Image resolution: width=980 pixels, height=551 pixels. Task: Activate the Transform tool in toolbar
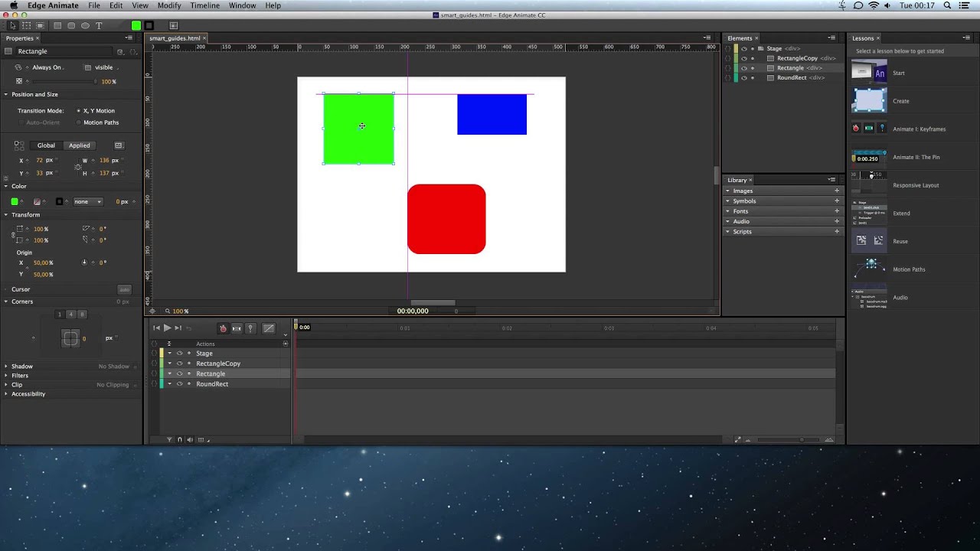tap(27, 25)
